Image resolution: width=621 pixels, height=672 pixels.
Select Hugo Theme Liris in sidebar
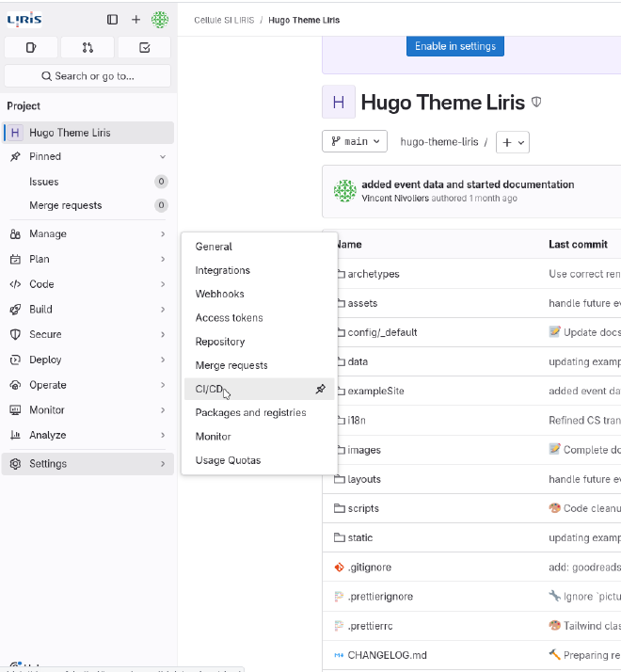coord(88,133)
